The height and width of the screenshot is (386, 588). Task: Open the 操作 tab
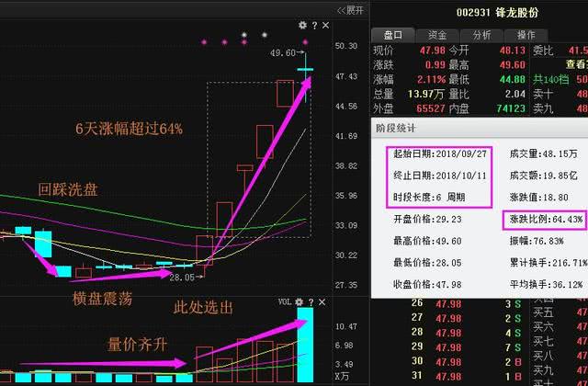pos(529,34)
